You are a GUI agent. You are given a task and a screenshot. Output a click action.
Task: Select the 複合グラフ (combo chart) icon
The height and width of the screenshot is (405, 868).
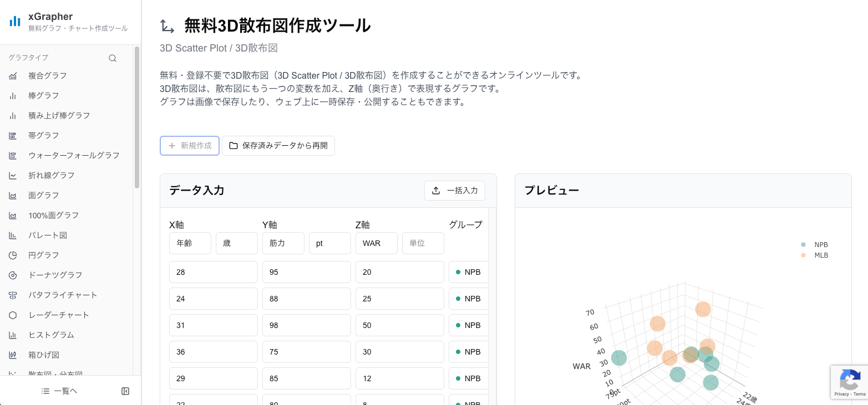(x=13, y=75)
